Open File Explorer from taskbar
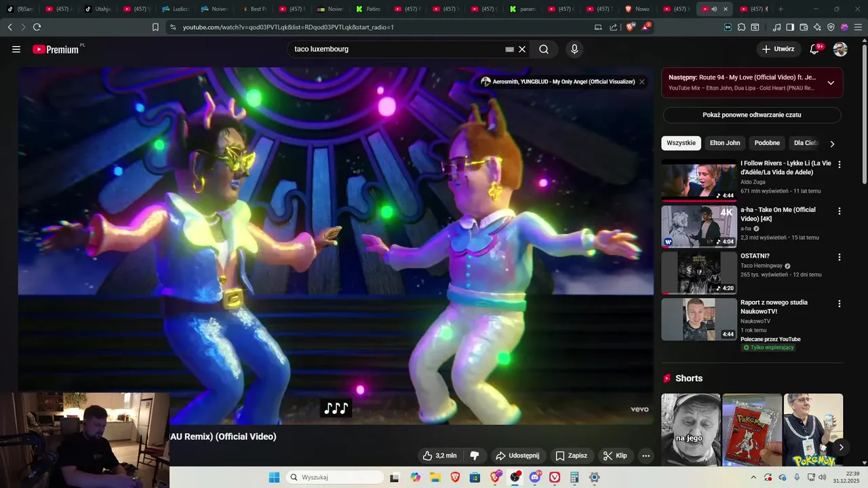Image resolution: width=868 pixels, height=488 pixels. [x=435, y=477]
